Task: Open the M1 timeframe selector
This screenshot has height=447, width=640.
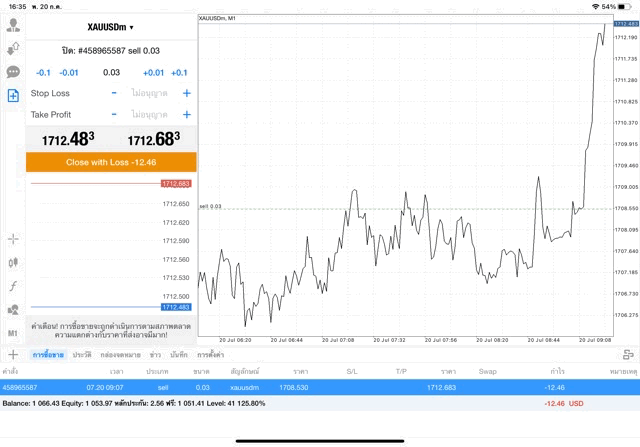Action: click(13, 333)
